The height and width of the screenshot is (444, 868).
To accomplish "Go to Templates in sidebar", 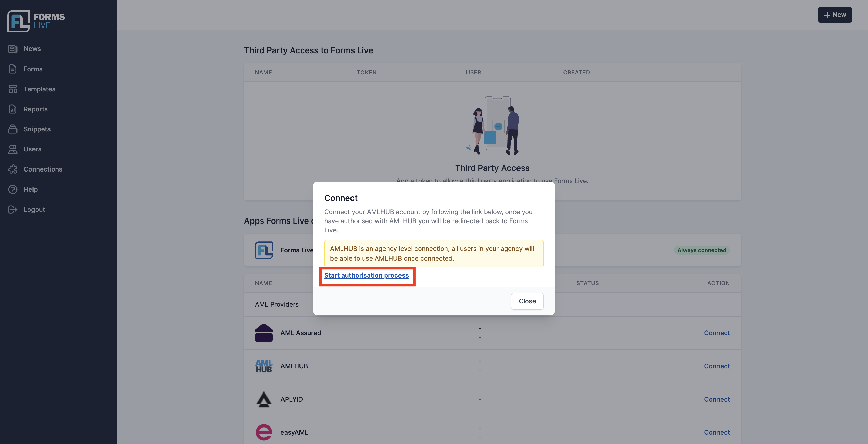I will coord(39,89).
